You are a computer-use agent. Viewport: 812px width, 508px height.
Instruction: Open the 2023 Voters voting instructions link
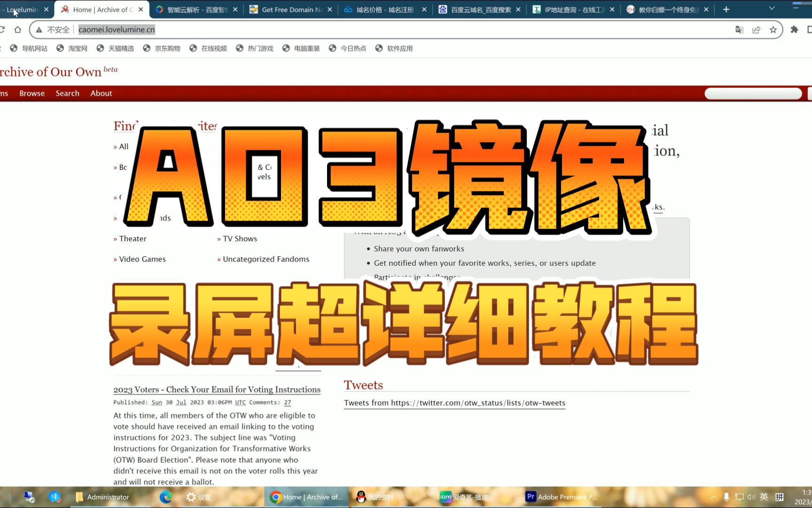click(216, 389)
